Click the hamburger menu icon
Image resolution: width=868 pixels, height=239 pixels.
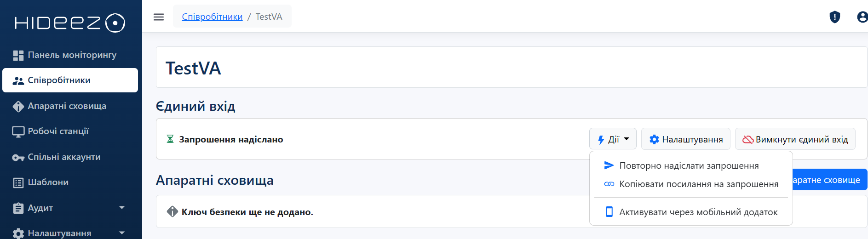159,17
